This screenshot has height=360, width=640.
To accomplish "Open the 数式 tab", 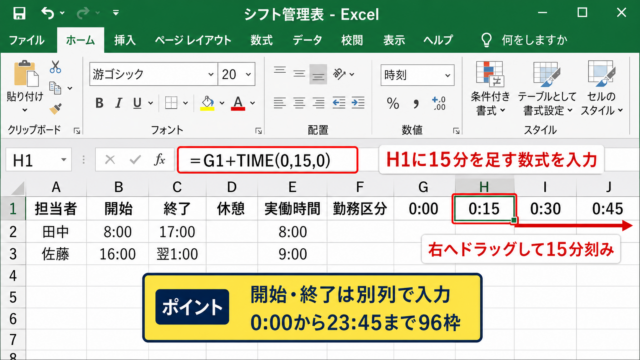I will [x=261, y=40].
